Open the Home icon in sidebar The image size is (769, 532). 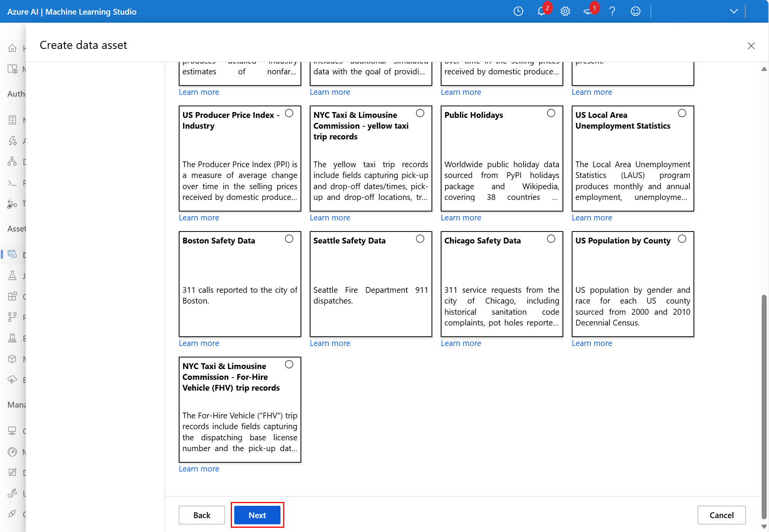click(x=12, y=48)
